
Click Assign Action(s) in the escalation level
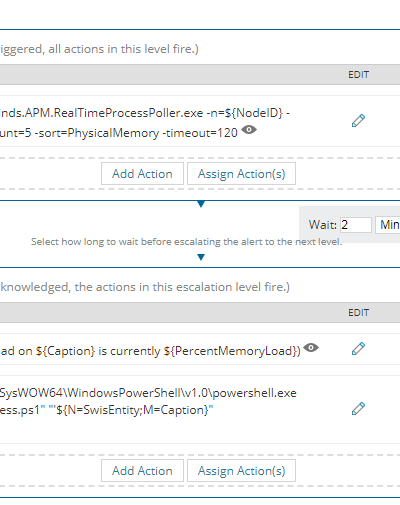pos(241,471)
